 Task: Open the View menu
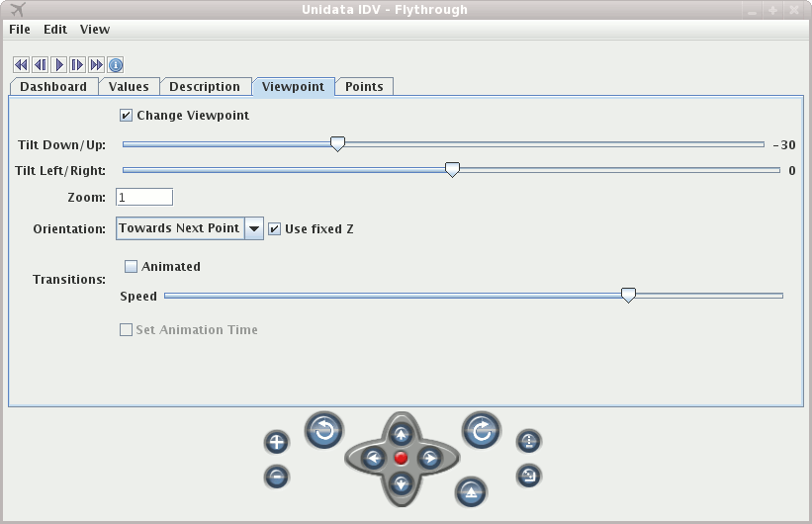(95, 30)
